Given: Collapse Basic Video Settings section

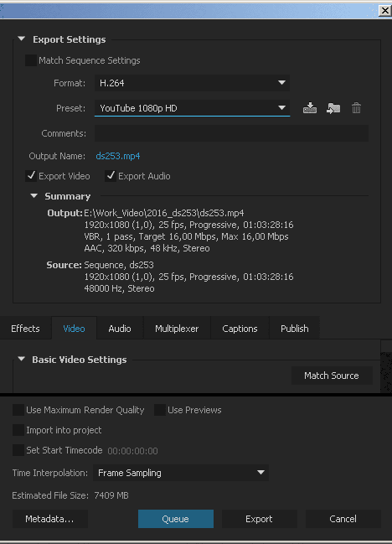Looking at the screenshot, I should (x=22, y=359).
